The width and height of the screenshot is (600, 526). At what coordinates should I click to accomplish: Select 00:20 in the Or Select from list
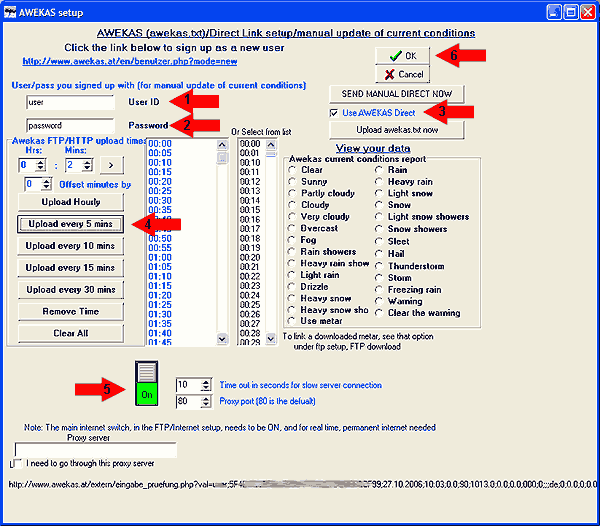click(x=250, y=257)
